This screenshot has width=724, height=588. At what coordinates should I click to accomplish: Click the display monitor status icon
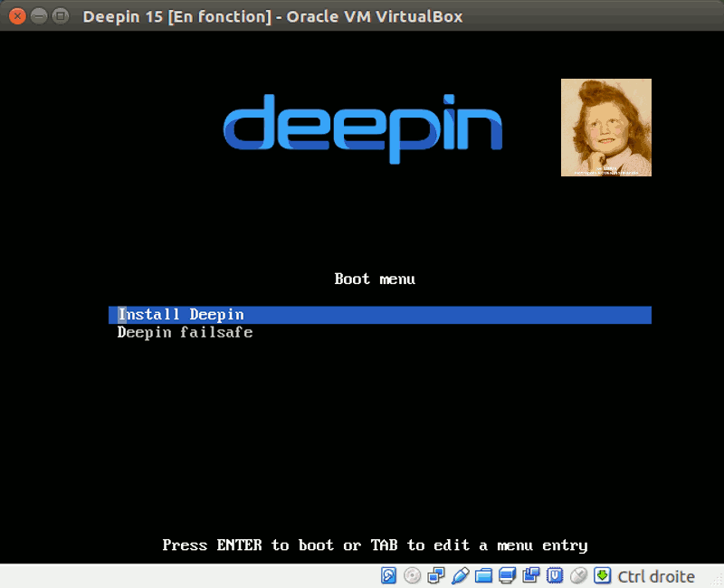(508, 575)
